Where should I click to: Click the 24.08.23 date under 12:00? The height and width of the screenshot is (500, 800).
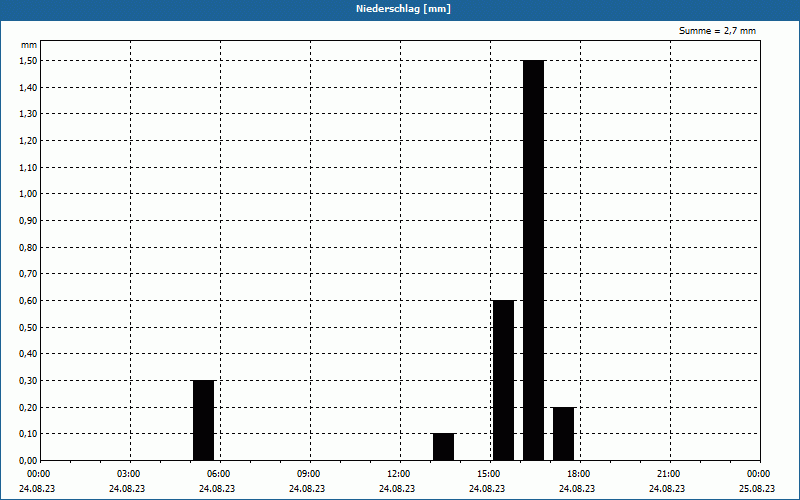pos(397,489)
